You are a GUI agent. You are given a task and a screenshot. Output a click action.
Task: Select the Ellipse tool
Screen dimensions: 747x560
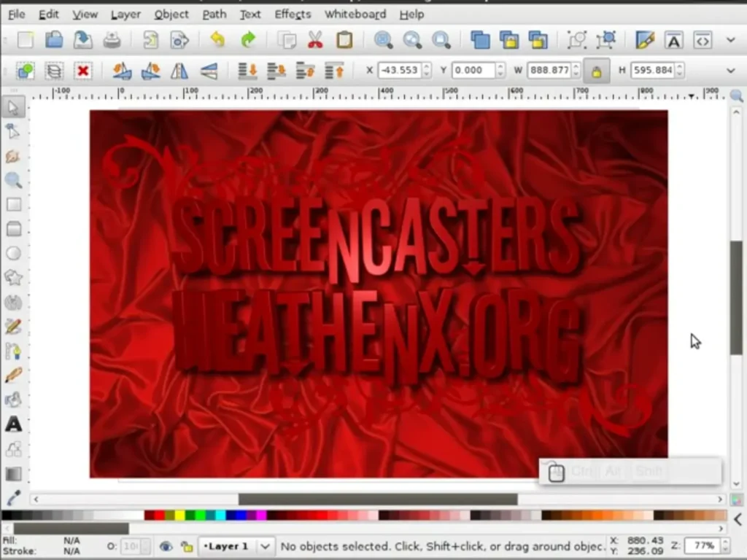coord(13,253)
